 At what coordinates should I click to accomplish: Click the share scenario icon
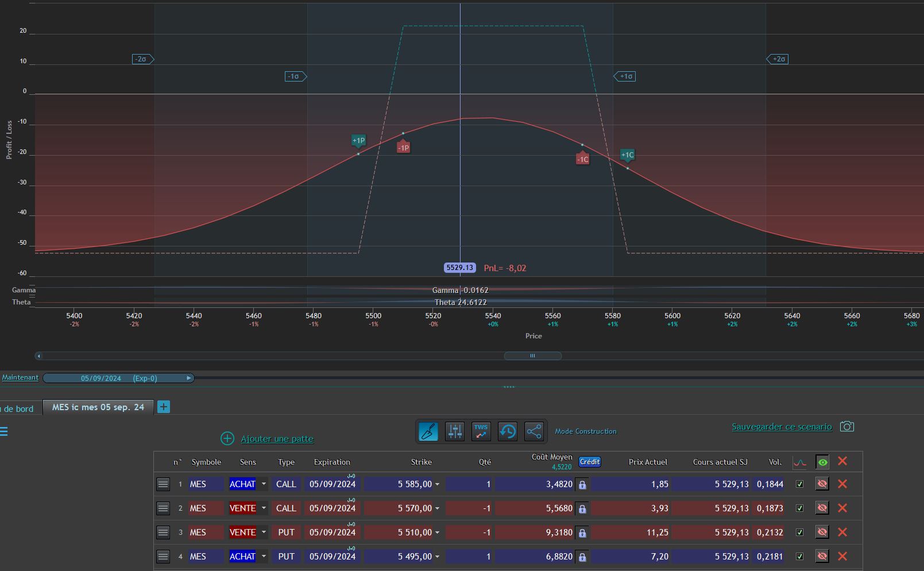click(534, 431)
